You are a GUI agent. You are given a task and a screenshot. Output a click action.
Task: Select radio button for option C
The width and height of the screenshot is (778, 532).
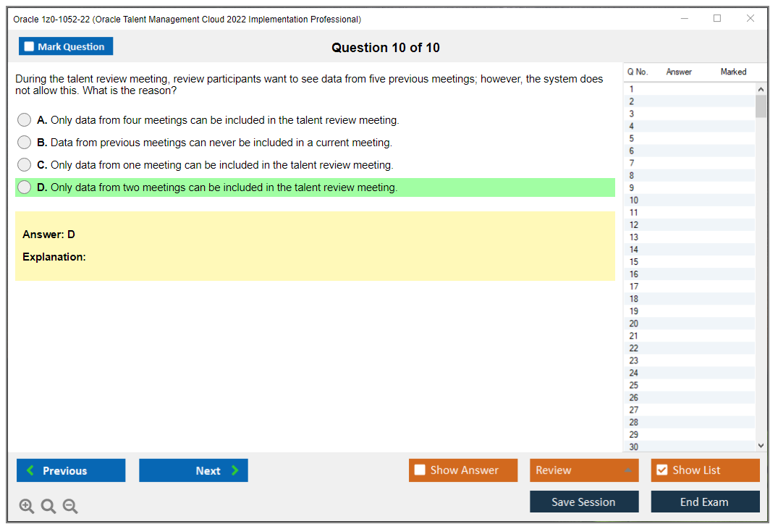pyautogui.click(x=24, y=164)
